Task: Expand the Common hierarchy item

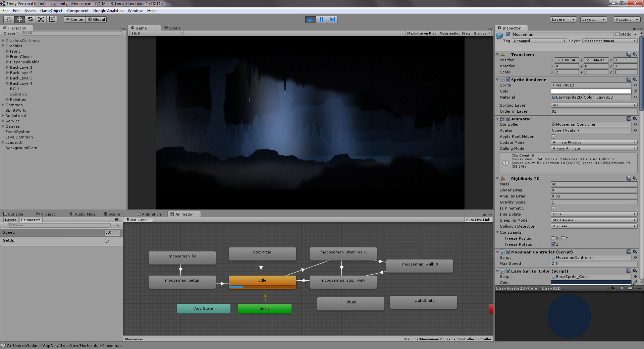Action: tap(3, 105)
